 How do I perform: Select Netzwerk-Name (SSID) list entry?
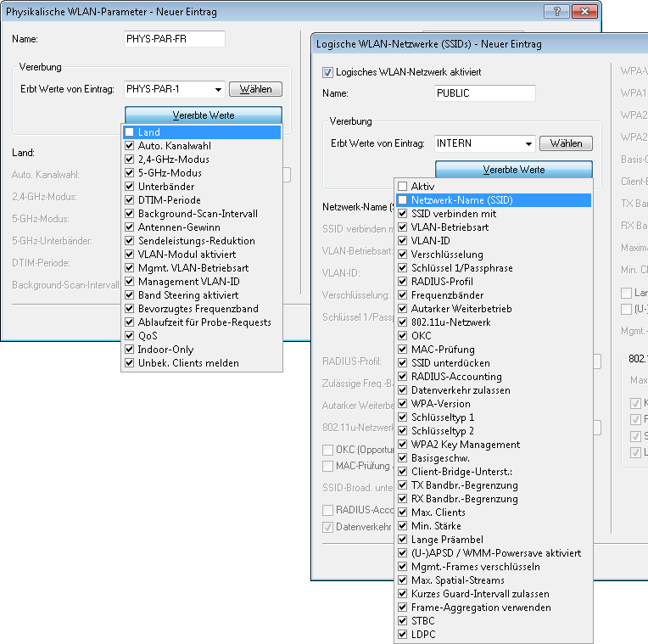pos(461,200)
